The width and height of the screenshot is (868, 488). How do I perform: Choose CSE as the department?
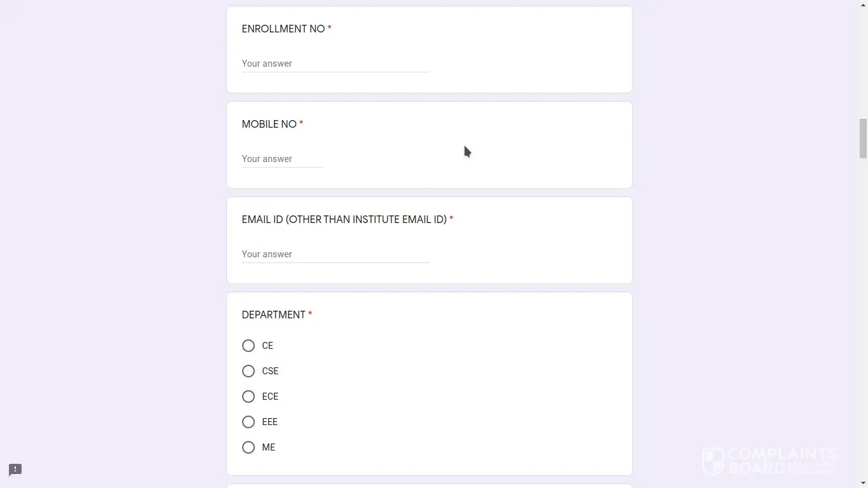[248, 371]
